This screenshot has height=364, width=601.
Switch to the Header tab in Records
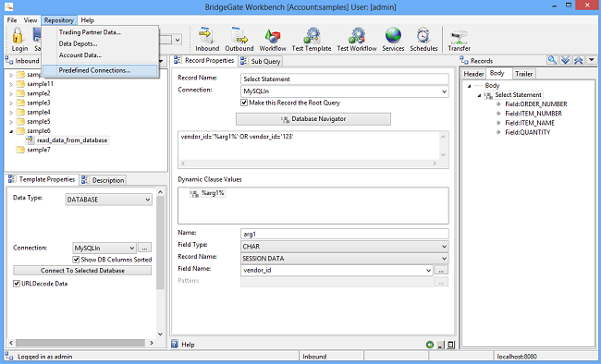pyautogui.click(x=473, y=74)
